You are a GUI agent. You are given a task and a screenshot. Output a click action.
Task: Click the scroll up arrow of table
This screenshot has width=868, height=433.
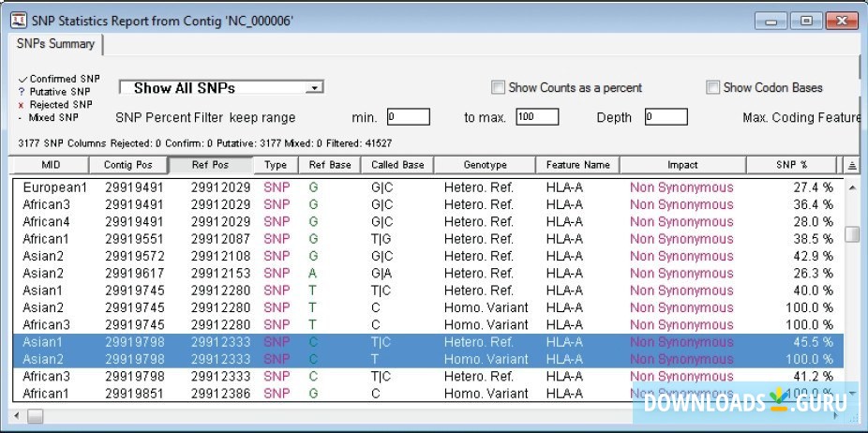851,187
